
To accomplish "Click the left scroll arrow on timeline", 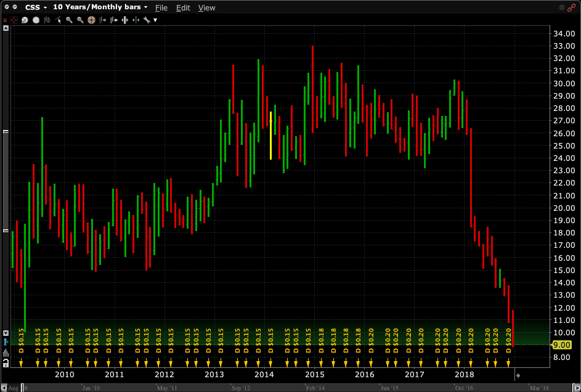I will point(2,388).
